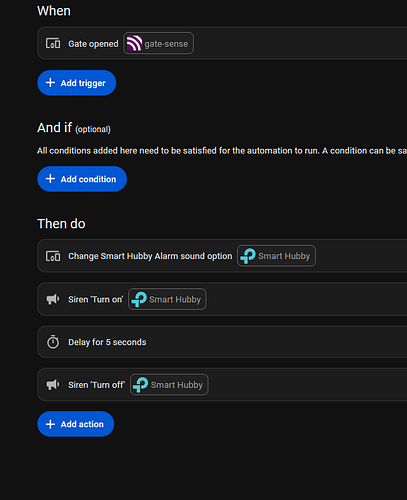
Task: Select the gate-sense device chip
Action: [158, 43]
